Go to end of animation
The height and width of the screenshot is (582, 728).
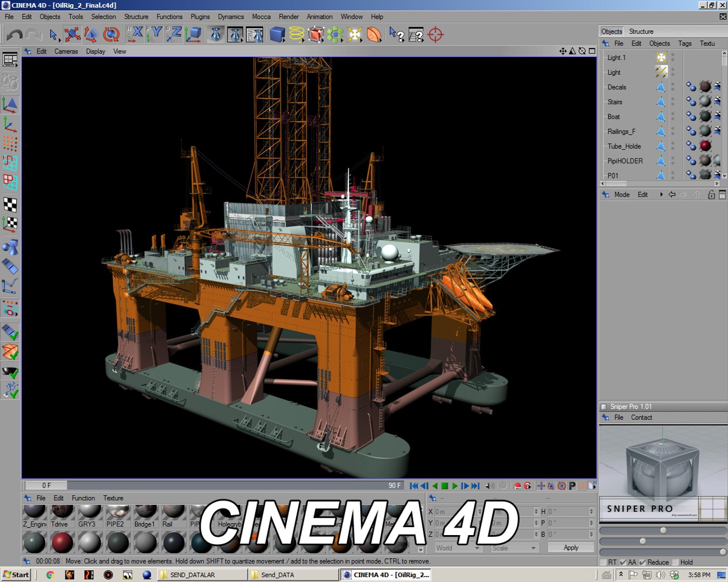coord(475,486)
